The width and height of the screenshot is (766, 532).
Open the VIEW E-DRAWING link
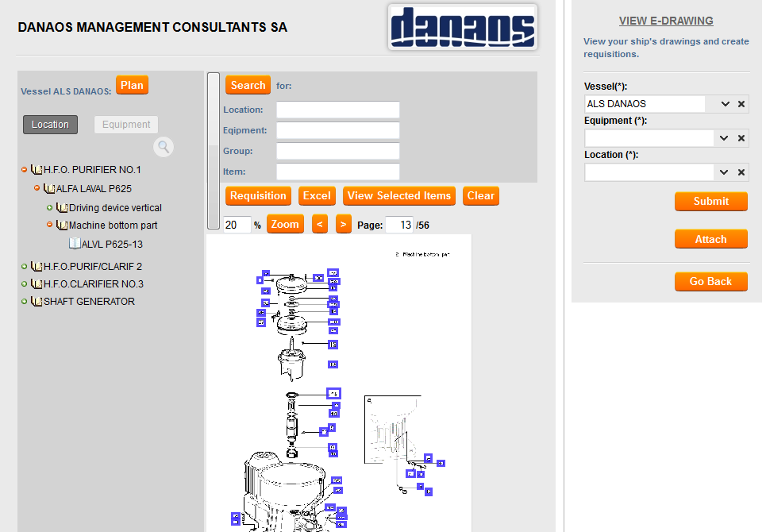point(666,21)
